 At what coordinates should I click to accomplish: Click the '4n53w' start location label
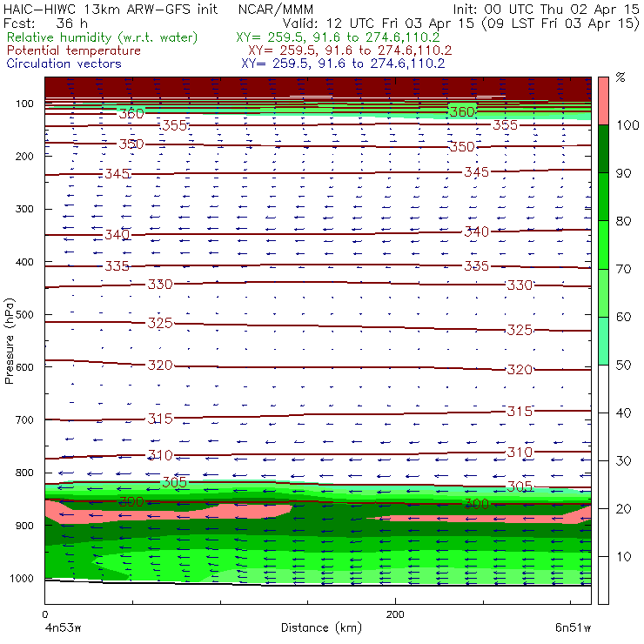[x=63, y=627]
